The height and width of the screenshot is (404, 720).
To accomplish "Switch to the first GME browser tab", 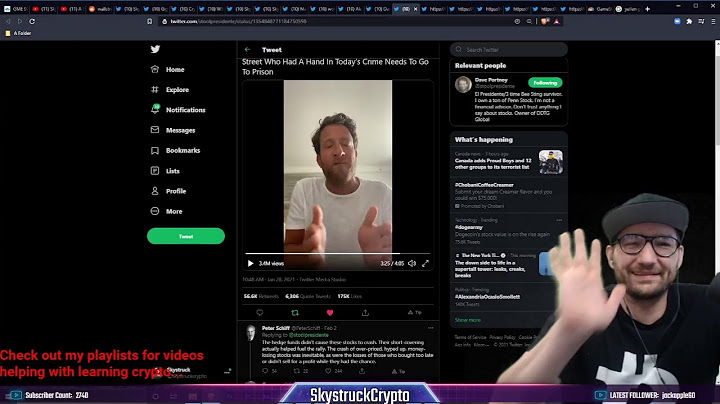I will tap(15, 9).
